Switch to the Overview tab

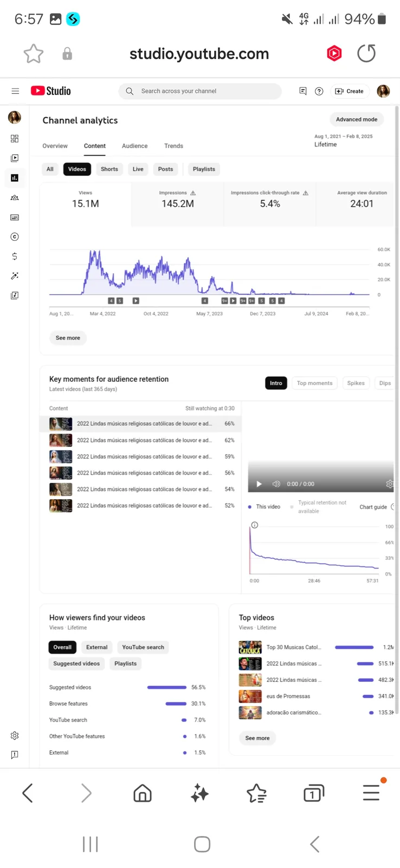[x=55, y=146]
